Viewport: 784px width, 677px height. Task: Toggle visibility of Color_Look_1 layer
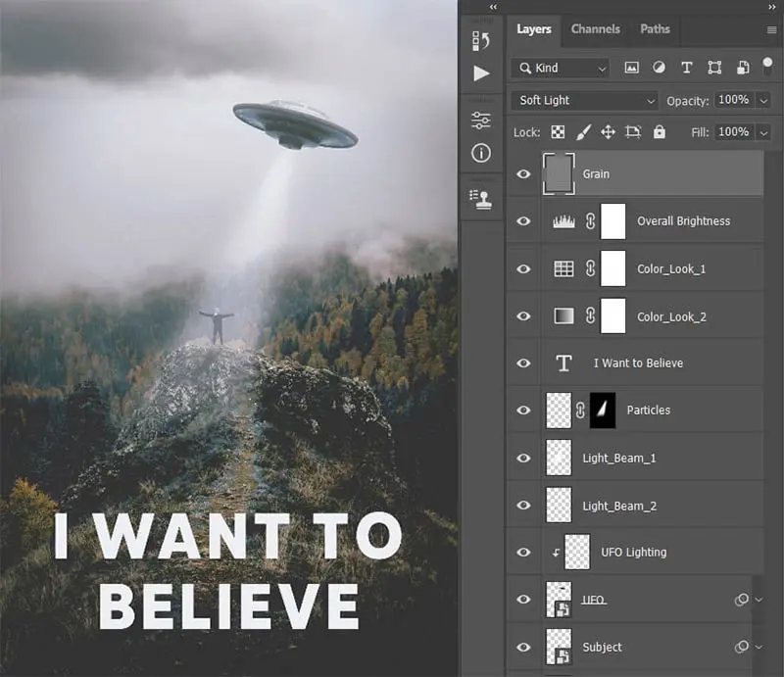coord(523,269)
